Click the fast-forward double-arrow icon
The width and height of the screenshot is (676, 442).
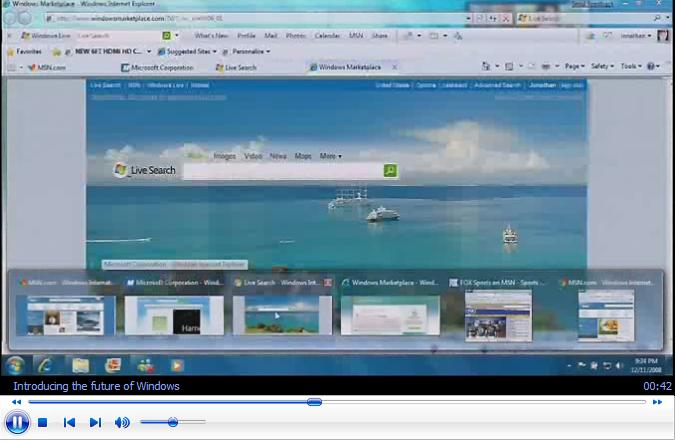[657, 402]
